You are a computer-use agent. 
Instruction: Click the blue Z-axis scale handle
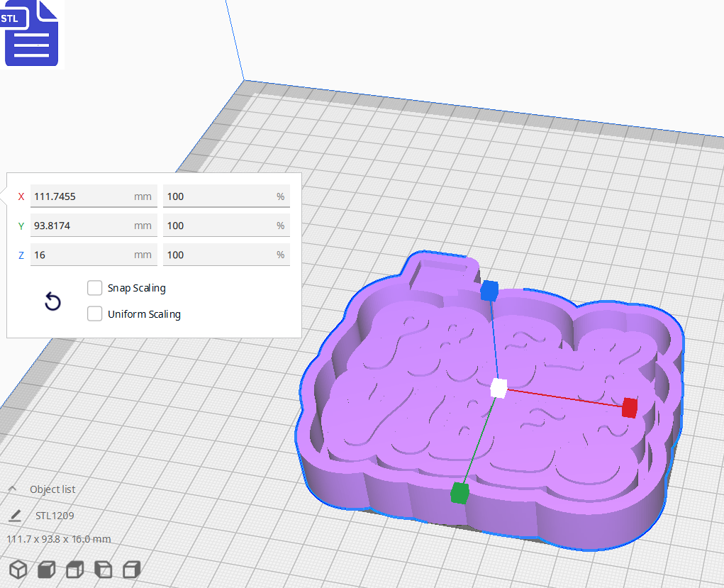coord(489,289)
